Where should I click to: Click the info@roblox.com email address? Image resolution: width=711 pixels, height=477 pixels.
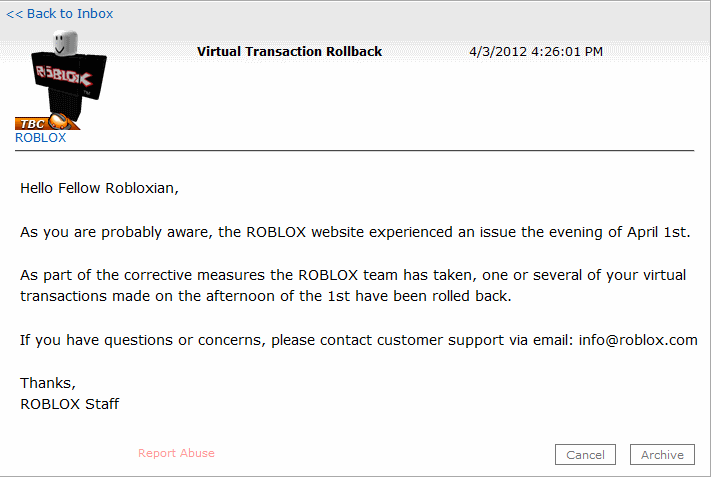pos(637,340)
